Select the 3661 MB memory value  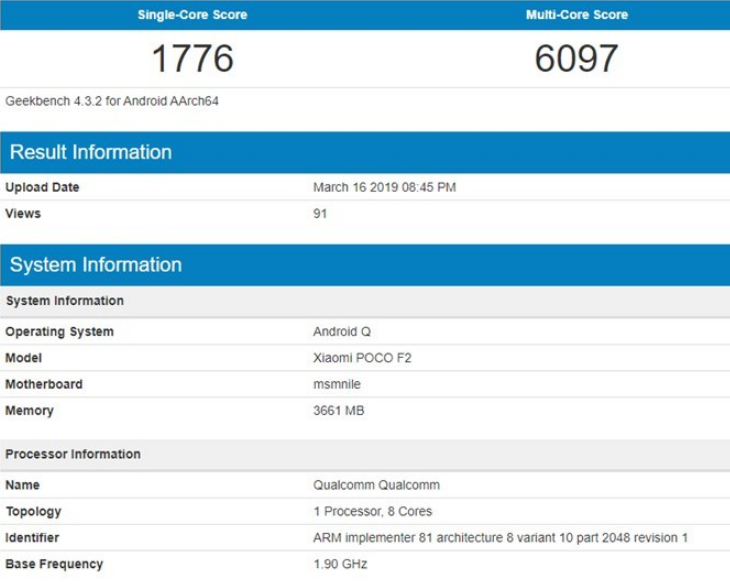tap(338, 411)
